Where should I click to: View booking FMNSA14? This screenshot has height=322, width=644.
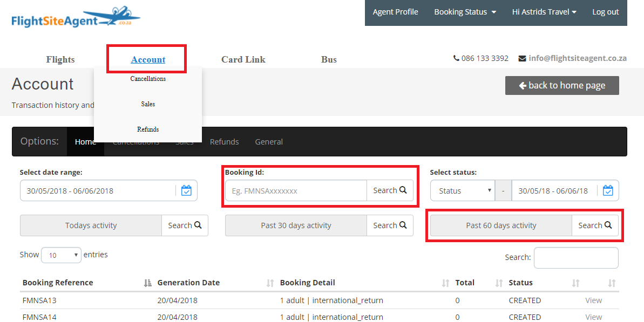click(593, 317)
